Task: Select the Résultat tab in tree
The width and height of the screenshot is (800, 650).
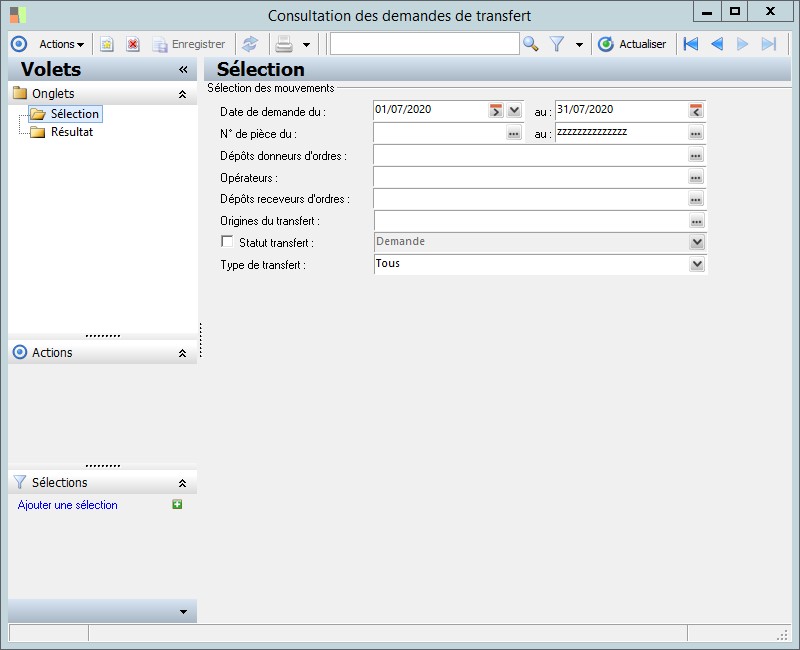Action: click(71, 132)
